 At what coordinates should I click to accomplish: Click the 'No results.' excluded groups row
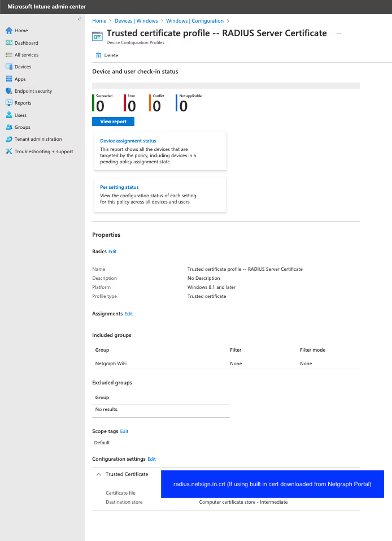(160, 409)
